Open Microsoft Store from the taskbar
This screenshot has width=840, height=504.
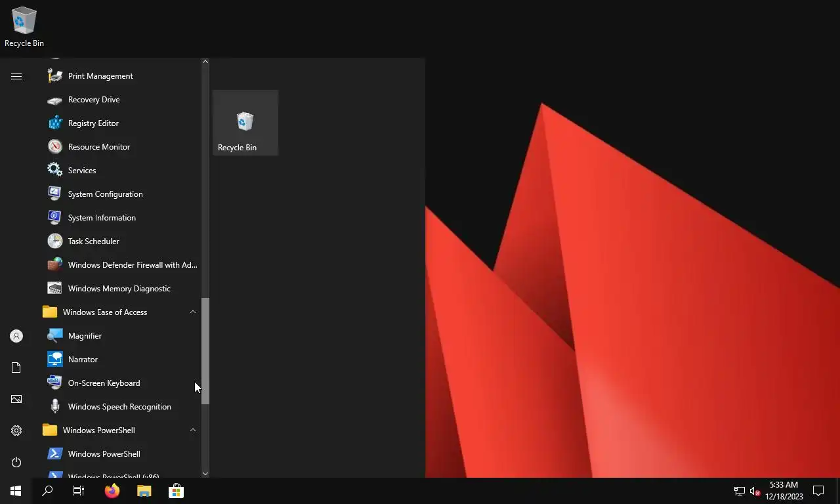coord(176,491)
